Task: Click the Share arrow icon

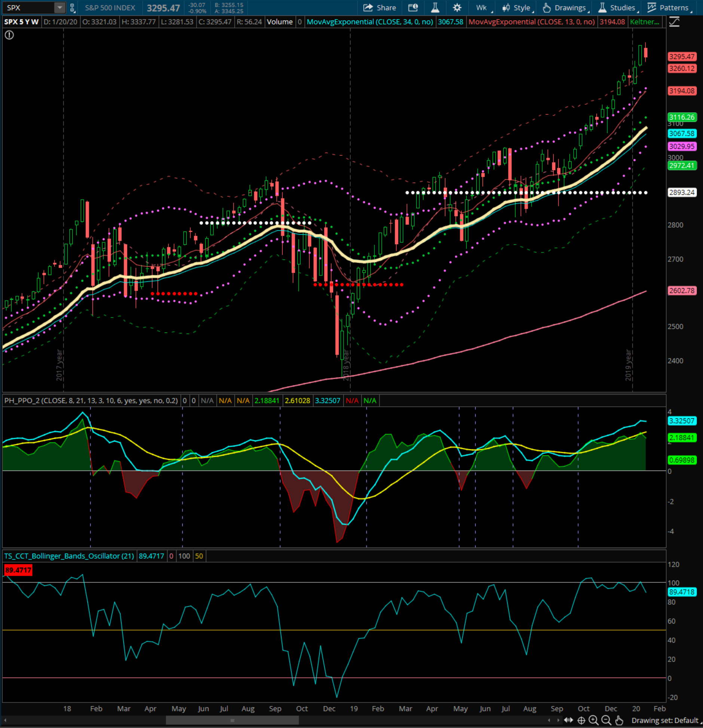Action: tap(368, 8)
